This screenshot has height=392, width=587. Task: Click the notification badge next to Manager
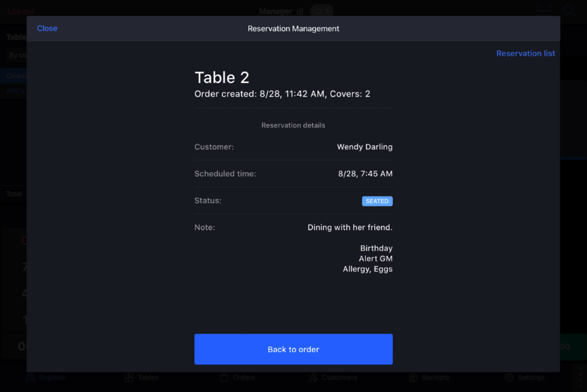point(322,11)
